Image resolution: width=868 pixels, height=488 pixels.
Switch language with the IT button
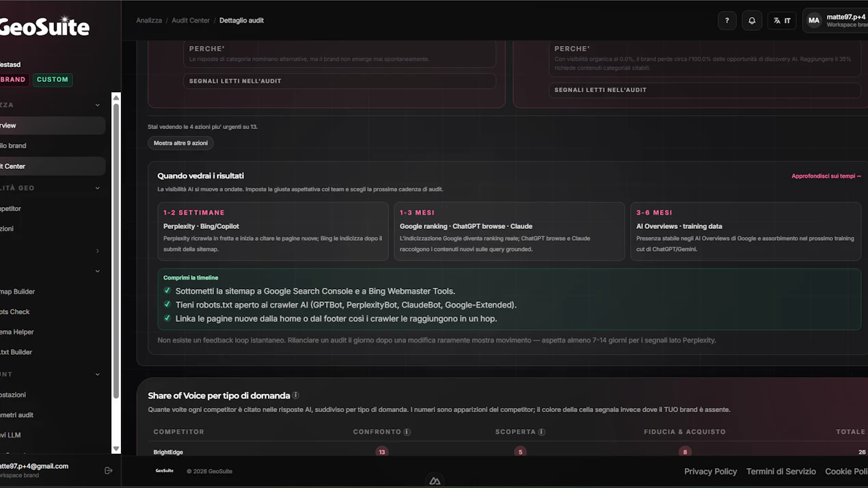click(x=782, y=21)
